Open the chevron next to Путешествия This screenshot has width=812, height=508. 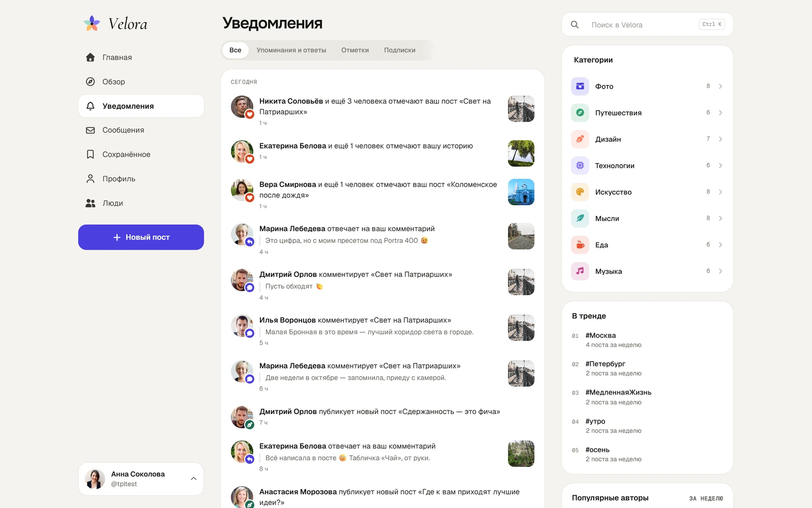tap(720, 113)
